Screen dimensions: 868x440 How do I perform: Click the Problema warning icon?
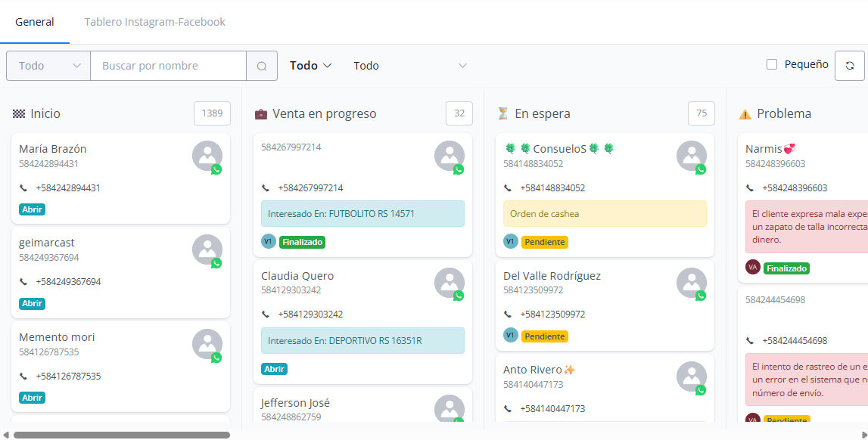[x=745, y=114]
